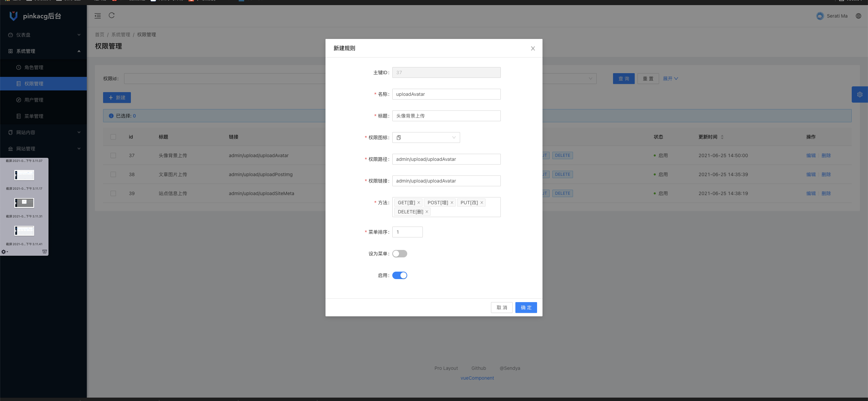The image size is (868, 401).
Task: Close the 新建规则 dialog with X
Action: (x=533, y=48)
